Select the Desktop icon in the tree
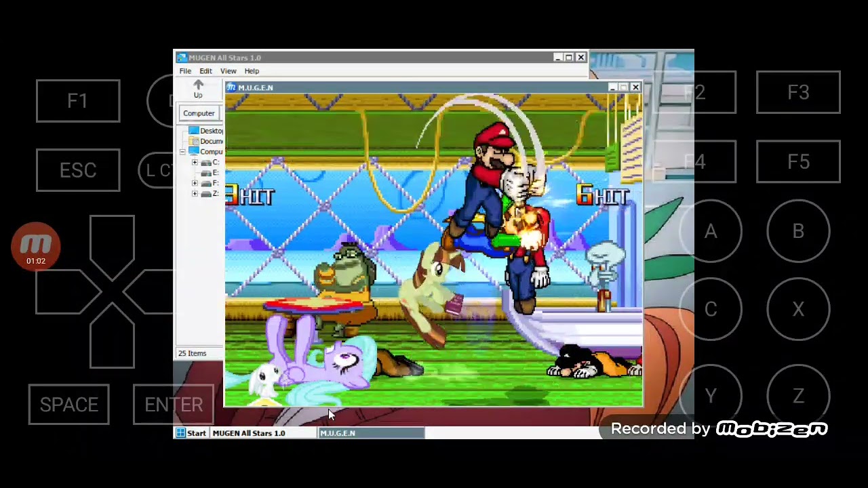The height and width of the screenshot is (488, 868). click(x=194, y=131)
